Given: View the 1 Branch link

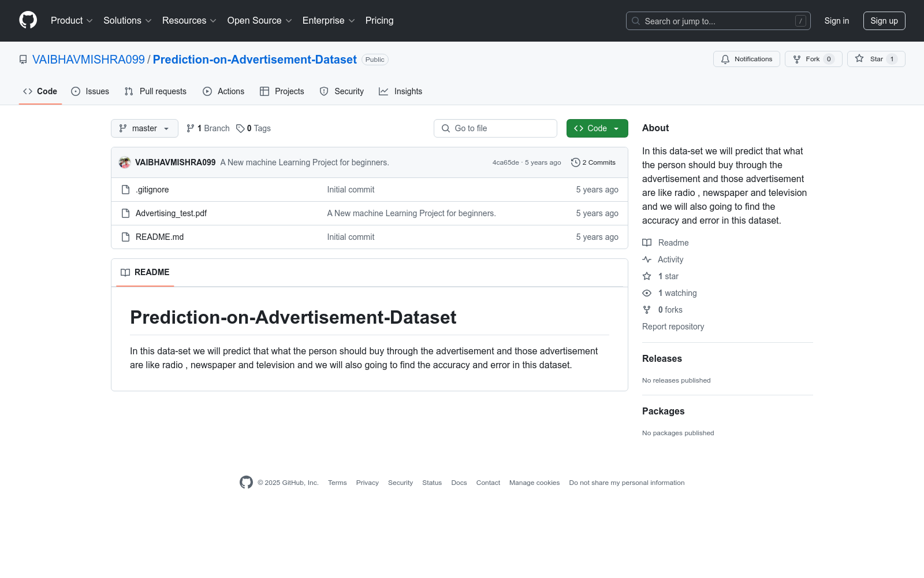Looking at the screenshot, I should pyautogui.click(x=208, y=128).
